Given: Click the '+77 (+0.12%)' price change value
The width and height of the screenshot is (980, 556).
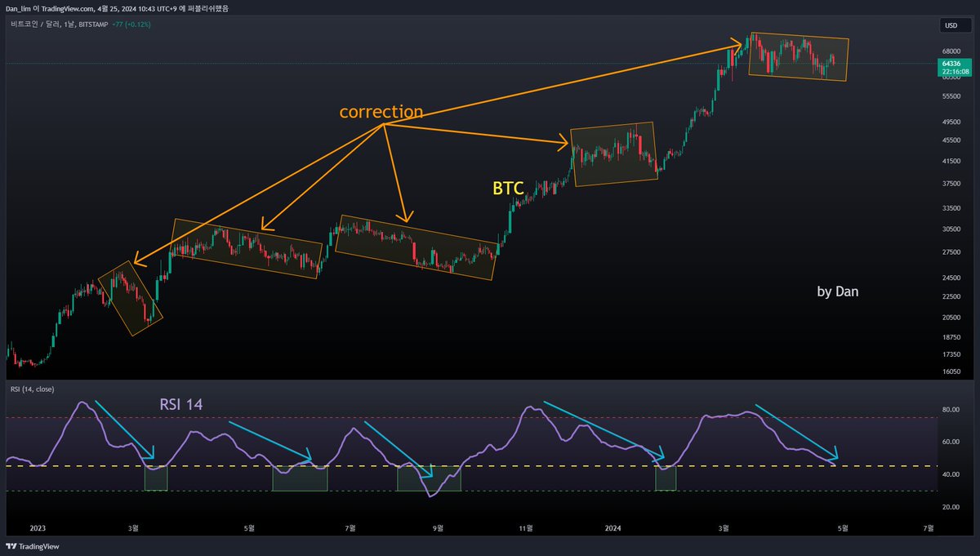Looking at the screenshot, I should (x=131, y=24).
